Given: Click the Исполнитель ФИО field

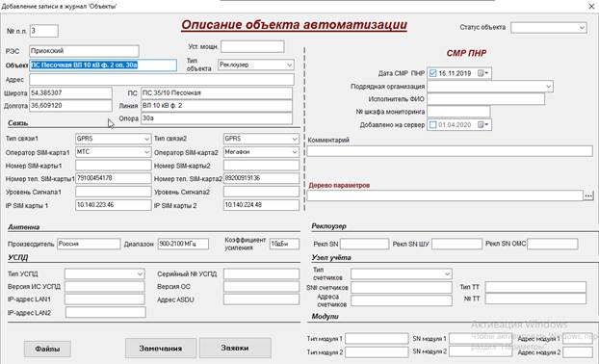Looking at the screenshot, I should (485, 99).
